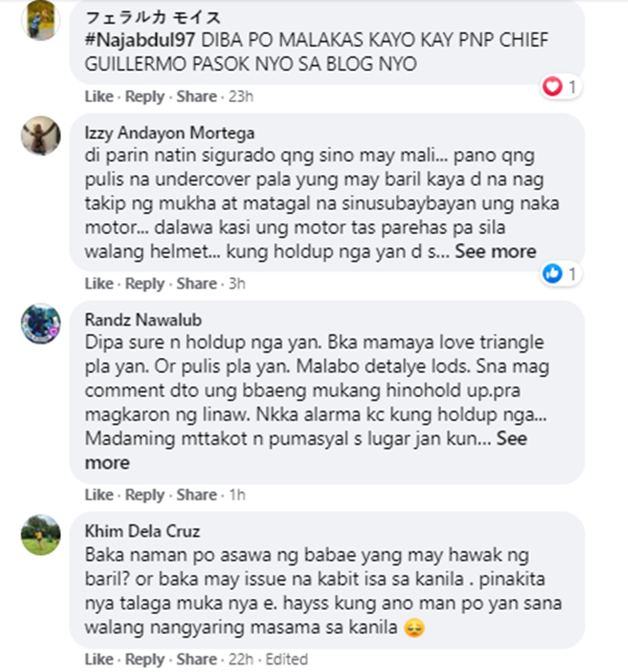Open the 3h timestamp on Izzy's comment
The width and height of the screenshot is (628, 672).
237,284
